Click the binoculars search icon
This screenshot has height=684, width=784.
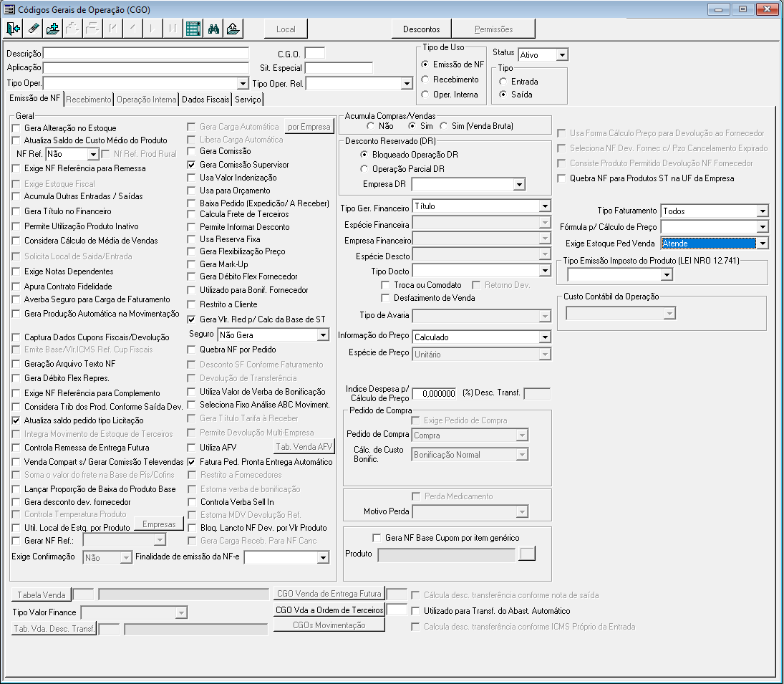213,29
